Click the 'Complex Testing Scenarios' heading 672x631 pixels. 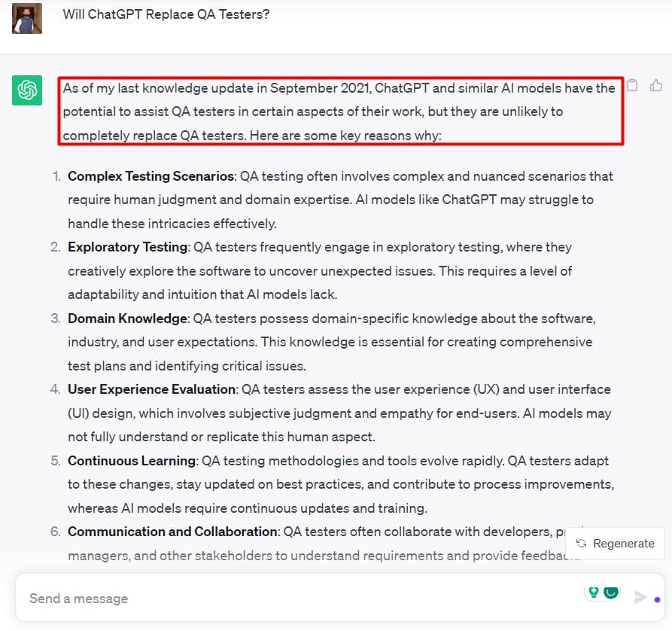click(x=151, y=176)
